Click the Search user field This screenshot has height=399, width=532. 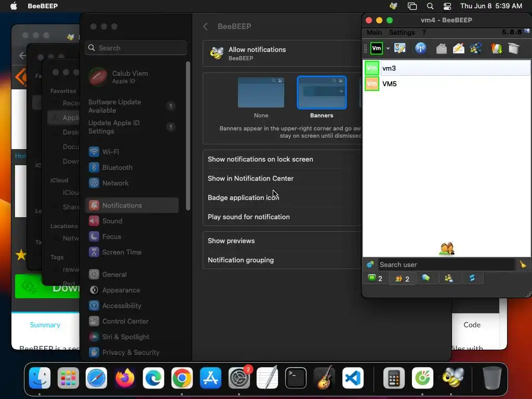(446, 264)
